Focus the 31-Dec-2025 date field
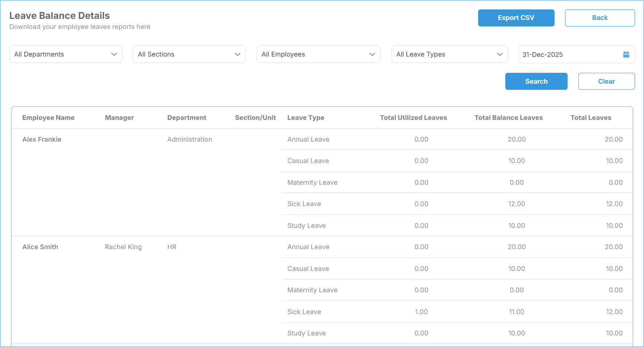Viewport: 644px width, 347px height. pos(577,54)
